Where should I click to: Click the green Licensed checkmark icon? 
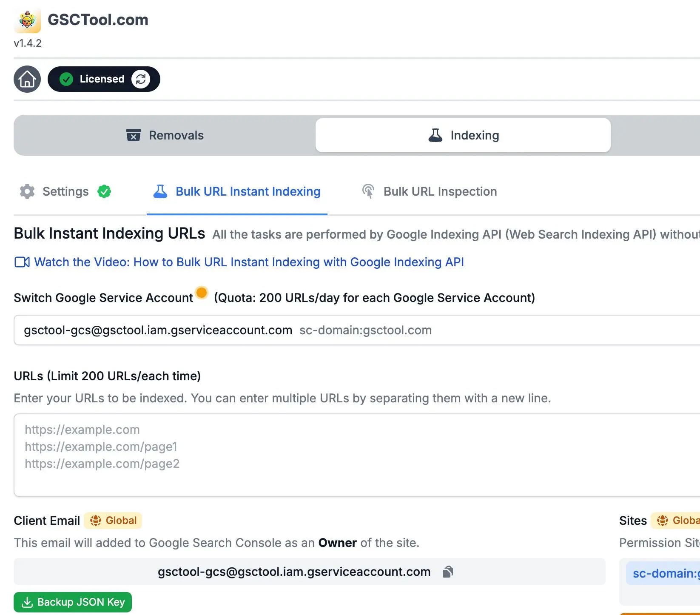66,79
